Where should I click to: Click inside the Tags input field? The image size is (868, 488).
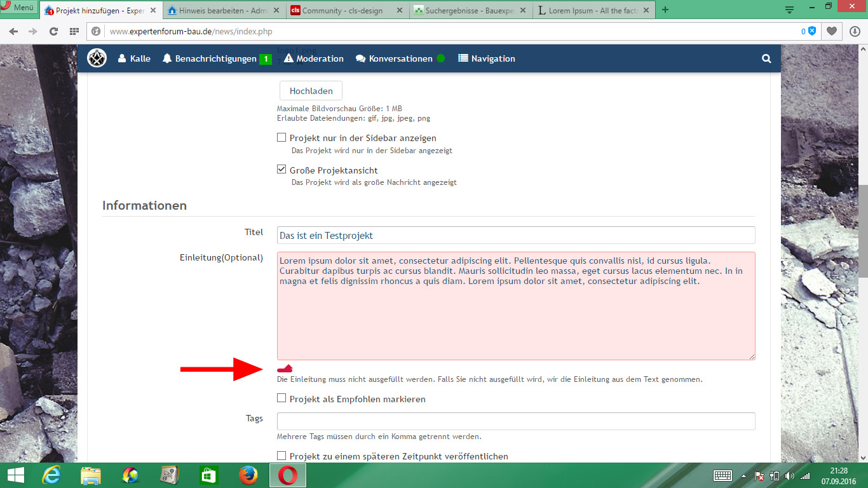tap(515, 421)
